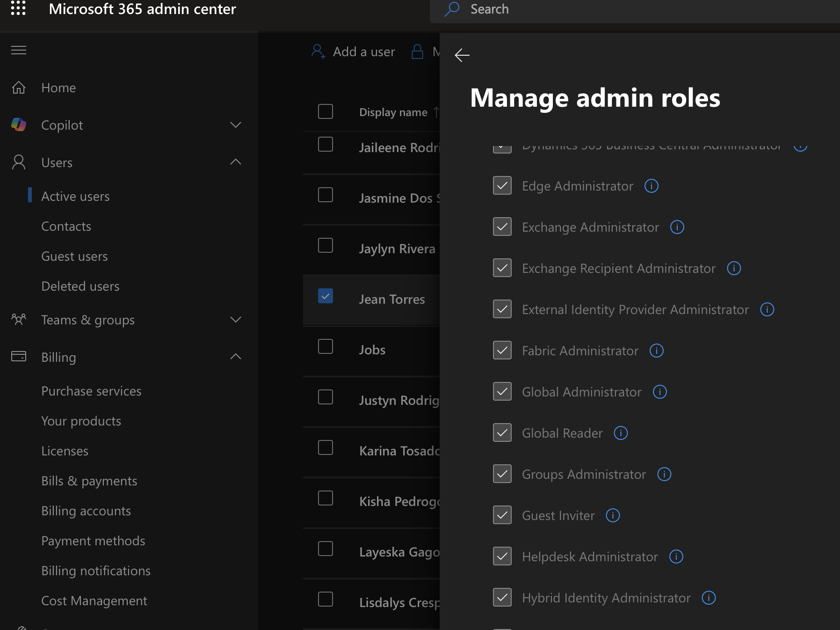This screenshot has height=630, width=840.
Task: Collapse navigation with the hamburger menu icon
Action: coord(19,50)
